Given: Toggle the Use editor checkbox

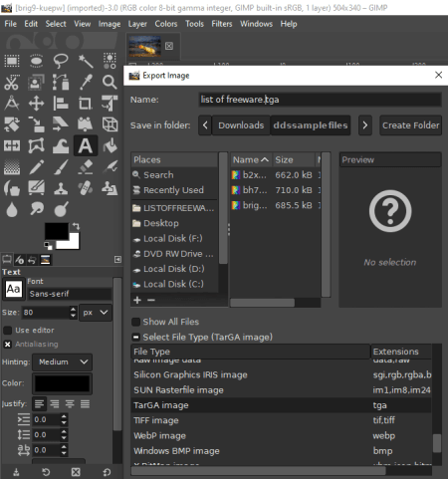Looking at the screenshot, I should 7,331.
